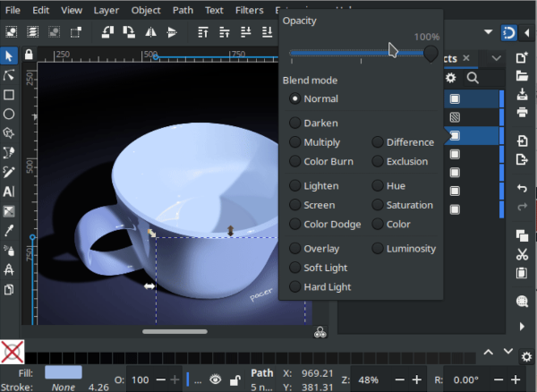537x392 pixels.
Task: Select the Text tool
Action: (9, 192)
